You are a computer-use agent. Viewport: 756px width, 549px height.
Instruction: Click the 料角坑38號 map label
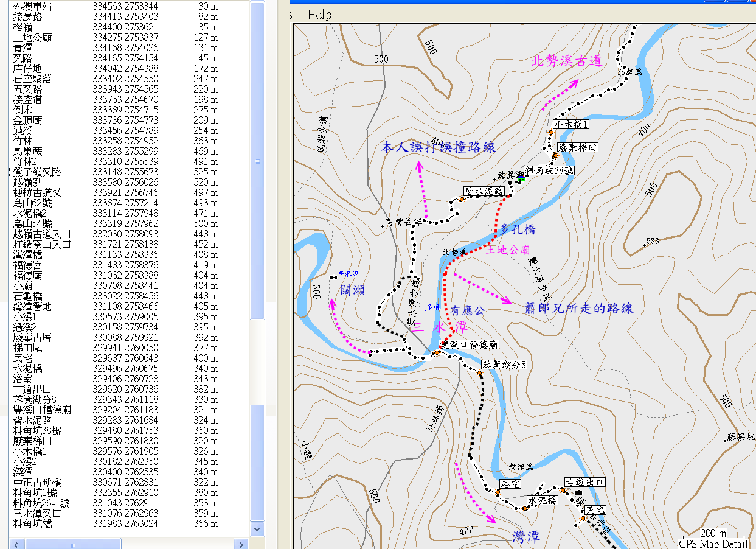click(550, 171)
